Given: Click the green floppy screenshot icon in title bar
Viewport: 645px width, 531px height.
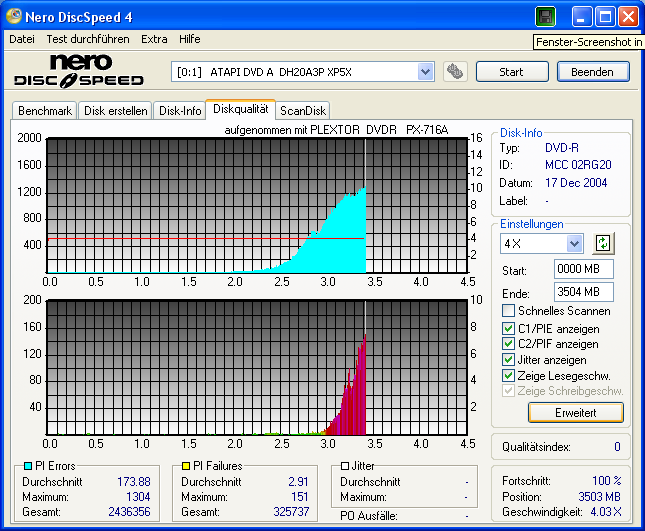Looking at the screenshot, I should tap(545, 17).
